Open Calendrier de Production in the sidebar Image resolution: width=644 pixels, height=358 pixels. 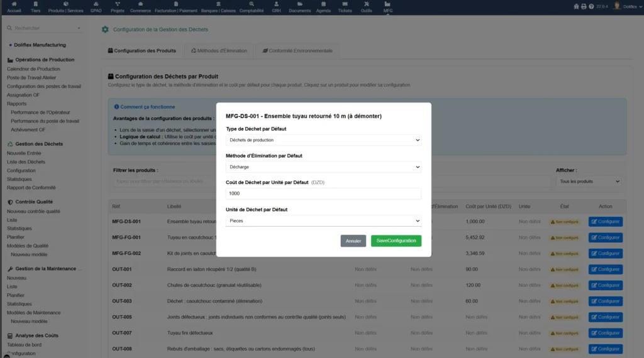(33, 69)
